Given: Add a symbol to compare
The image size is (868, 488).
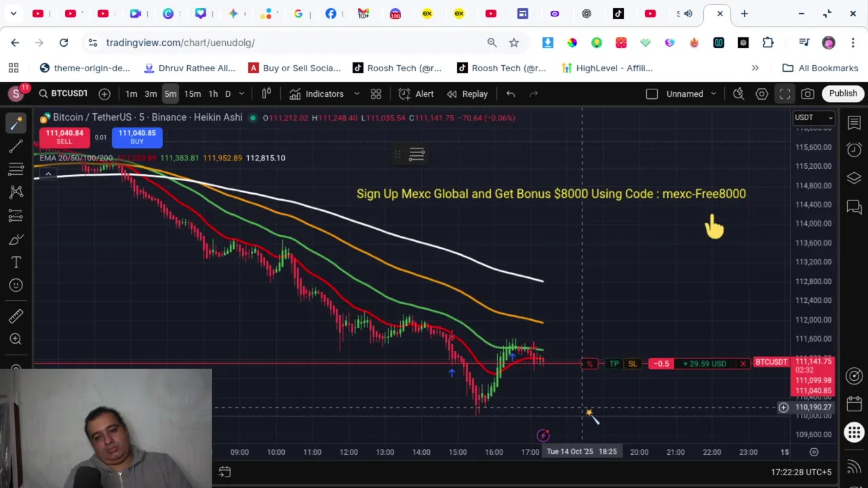Looking at the screenshot, I should (104, 94).
